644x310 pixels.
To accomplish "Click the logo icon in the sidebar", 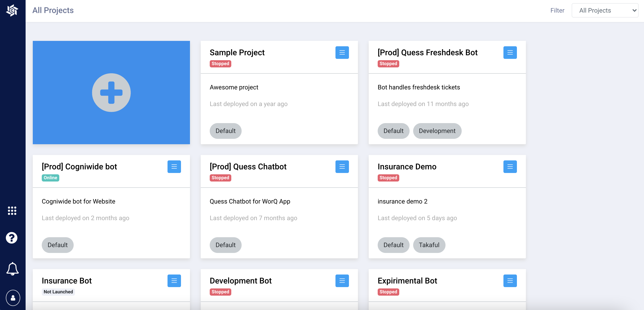I will (x=12, y=10).
